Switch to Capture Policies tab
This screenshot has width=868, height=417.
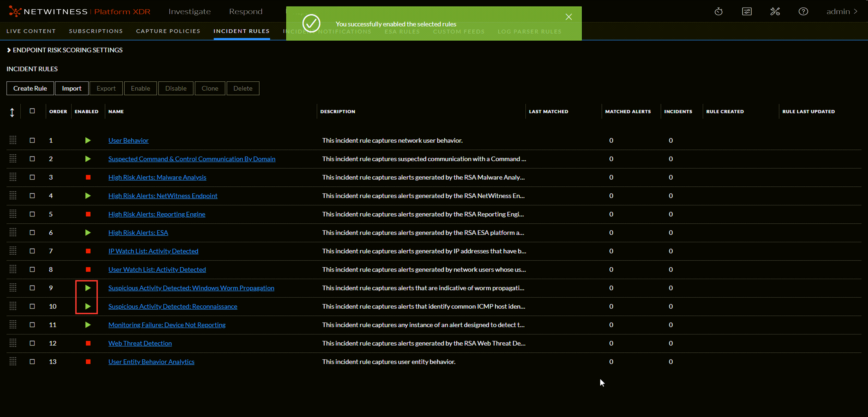click(168, 31)
